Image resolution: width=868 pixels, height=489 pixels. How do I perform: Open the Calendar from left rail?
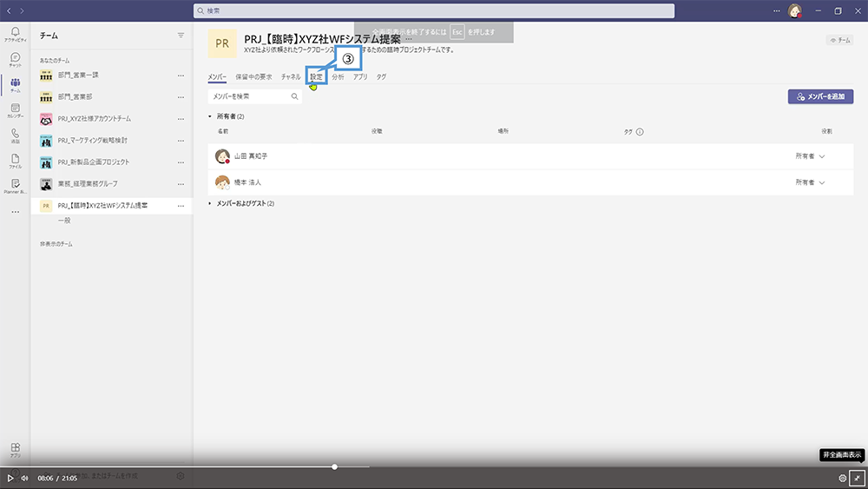[15, 110]
